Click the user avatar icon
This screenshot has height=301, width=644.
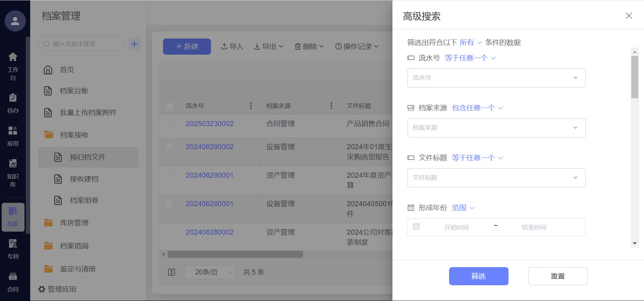[15, 21]
